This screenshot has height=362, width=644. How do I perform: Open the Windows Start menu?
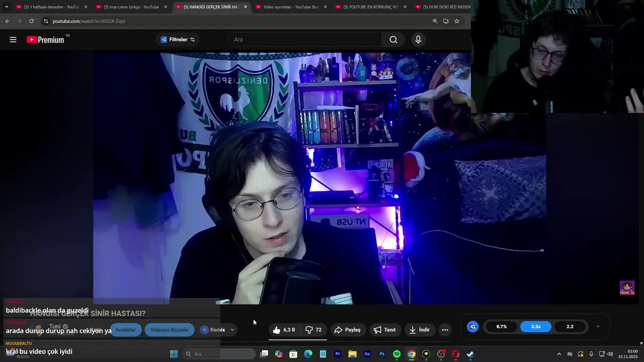pyautogui.click(x=174, y=354)
